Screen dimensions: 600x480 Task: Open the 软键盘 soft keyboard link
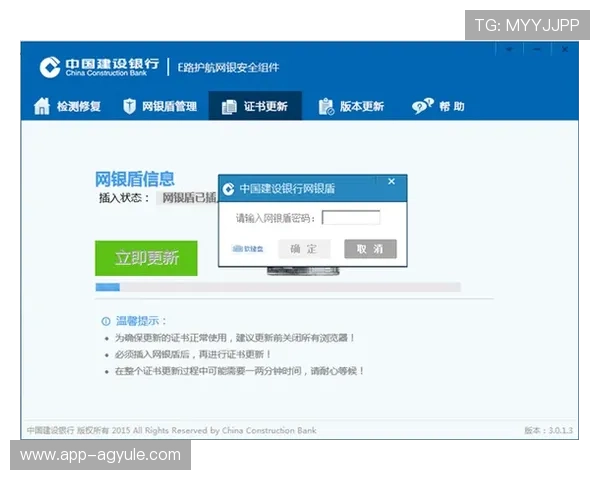tap(248, 249)
